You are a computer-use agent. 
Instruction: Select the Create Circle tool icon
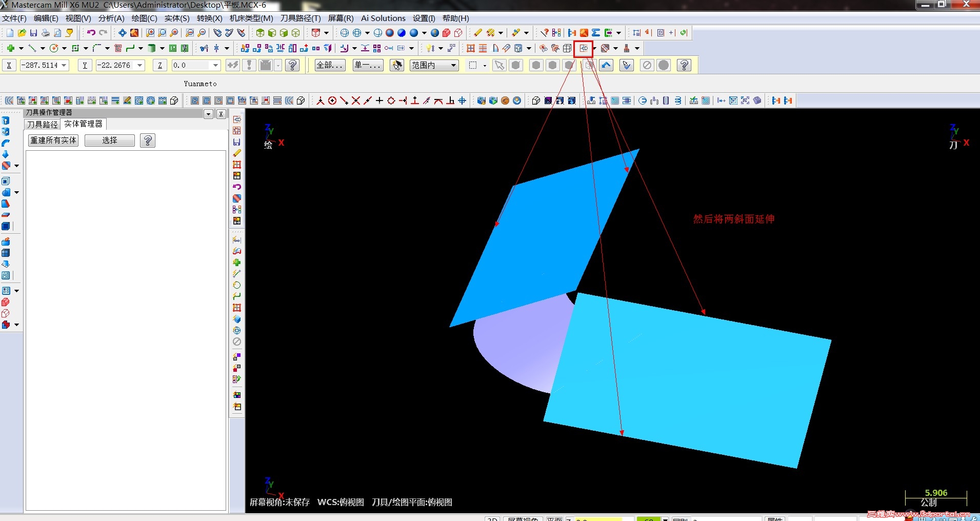[x=54, y=48]
